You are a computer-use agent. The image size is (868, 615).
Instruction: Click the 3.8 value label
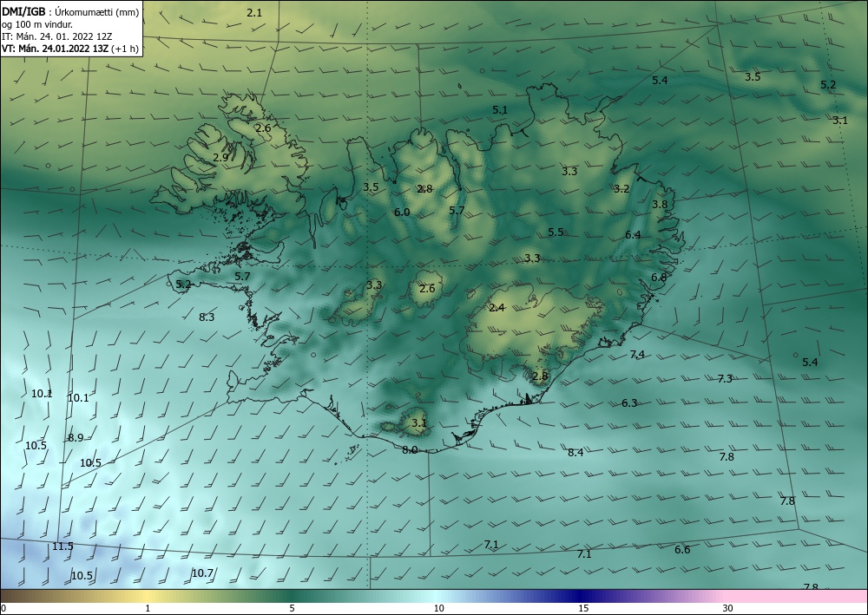(x=660, y=204)
